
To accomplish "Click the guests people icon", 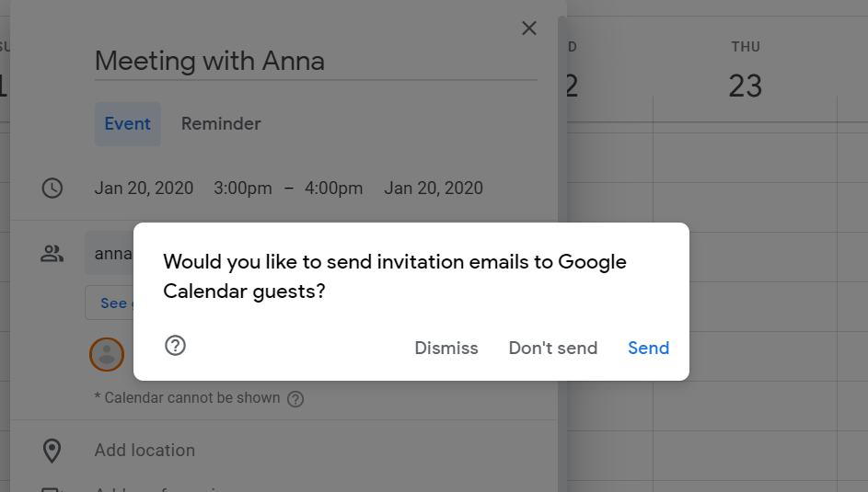I will click(52, 254).
